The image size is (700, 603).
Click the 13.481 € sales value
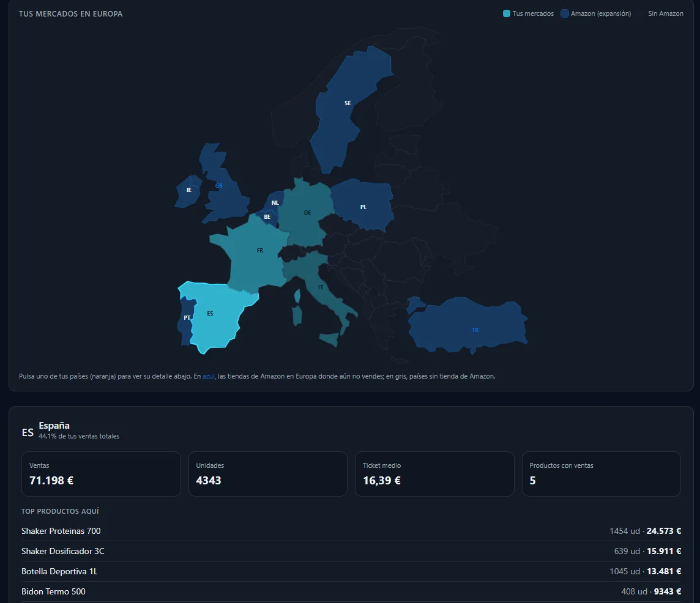(x=664, y=571)
